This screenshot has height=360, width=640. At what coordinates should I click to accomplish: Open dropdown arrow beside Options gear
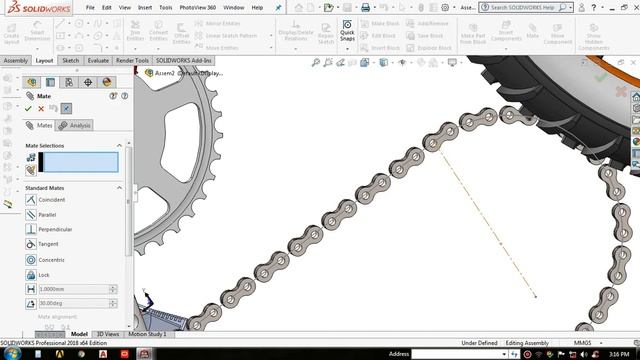point(454,7)
